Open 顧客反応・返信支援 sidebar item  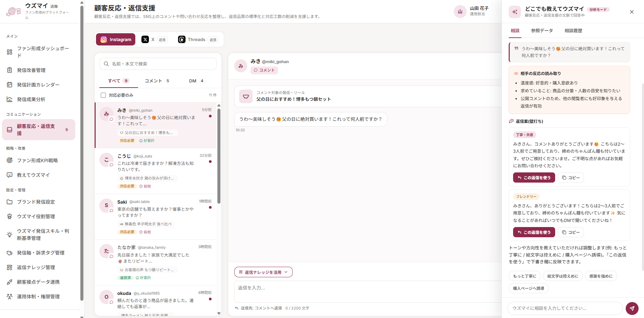click(x=39, y=130)
